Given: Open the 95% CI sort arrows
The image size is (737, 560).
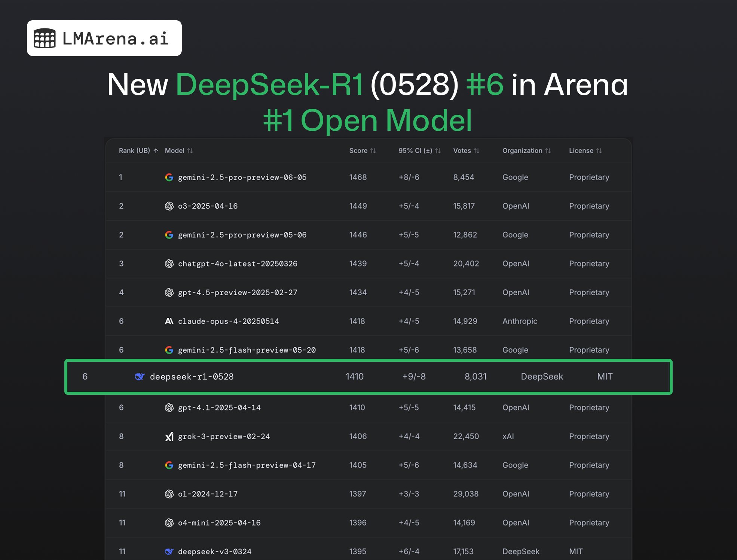Looking at the screenshot, I should (438, 151).
